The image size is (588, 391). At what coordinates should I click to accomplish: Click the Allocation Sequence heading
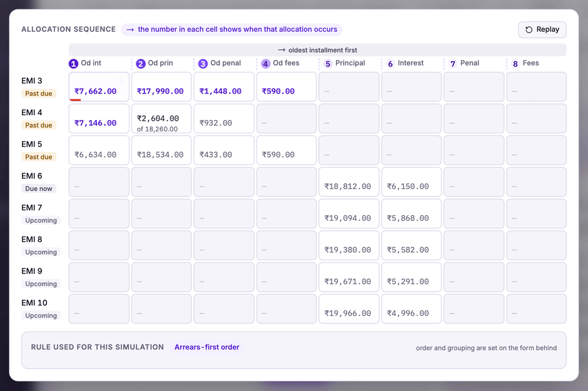pos(69,29)
